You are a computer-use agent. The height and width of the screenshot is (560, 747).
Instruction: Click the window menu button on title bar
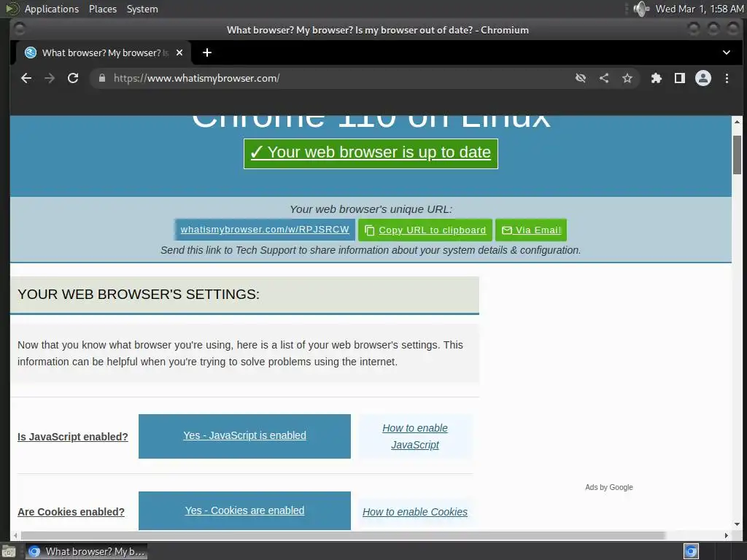(x=19, y=29)
